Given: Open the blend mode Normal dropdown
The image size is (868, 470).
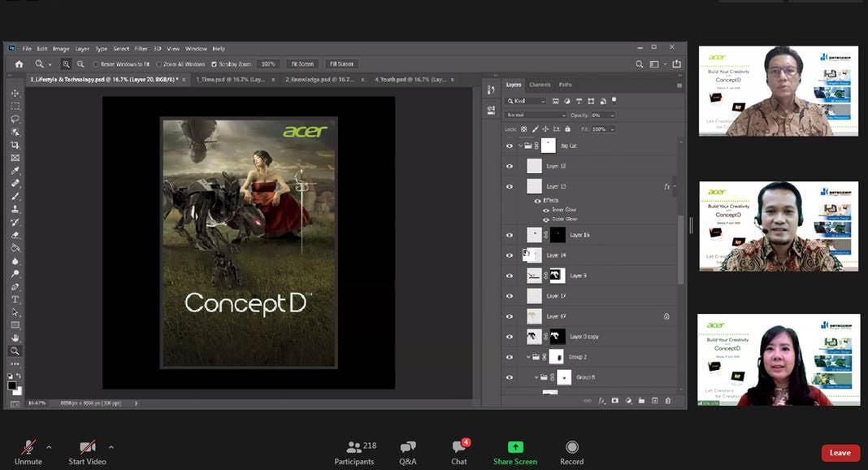Looking at the screenshot, I should click(x=536, y=115).
